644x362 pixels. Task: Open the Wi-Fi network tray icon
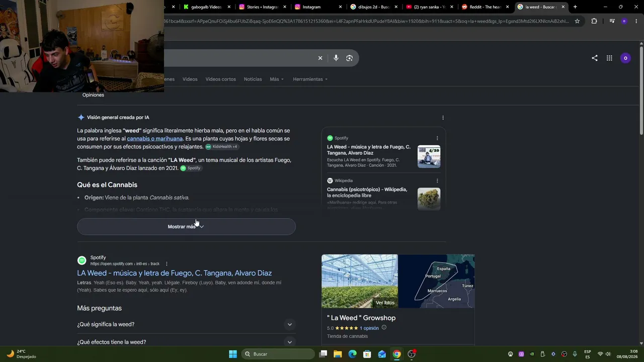[x=600, y=354]
